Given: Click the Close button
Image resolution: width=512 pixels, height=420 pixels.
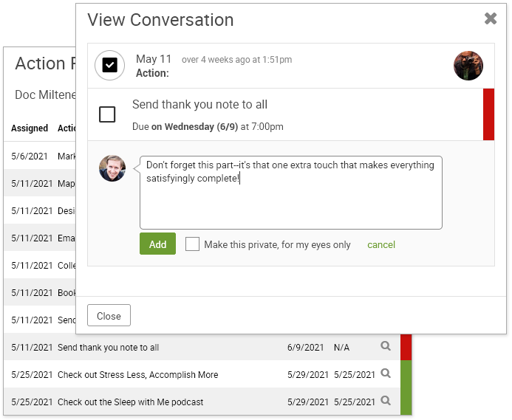Looking at the screenshot, I should (109, 316).
